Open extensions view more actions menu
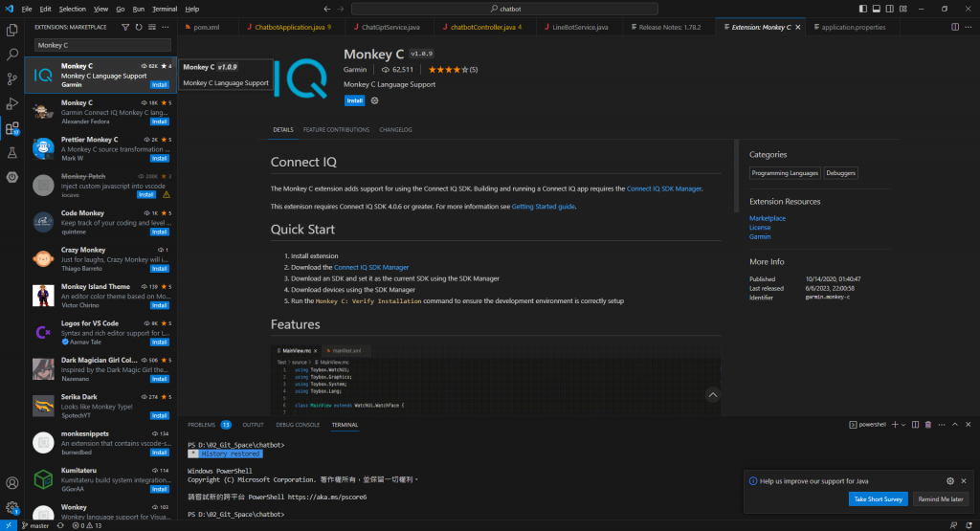This screenshot has width=980, height=531. pos(166,27)
